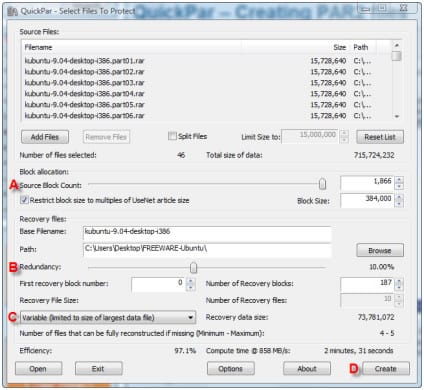Image resolution: width=424 pixels, height=390 pixels.
Task: Click the total data size 715,724,232
Action: pos(374,155)
